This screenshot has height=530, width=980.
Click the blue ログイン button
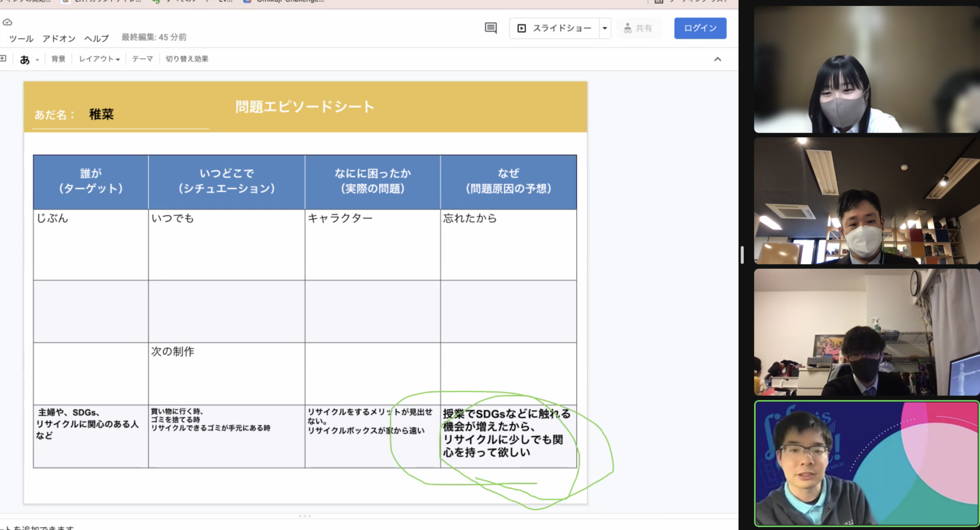[x=700, y=28]
